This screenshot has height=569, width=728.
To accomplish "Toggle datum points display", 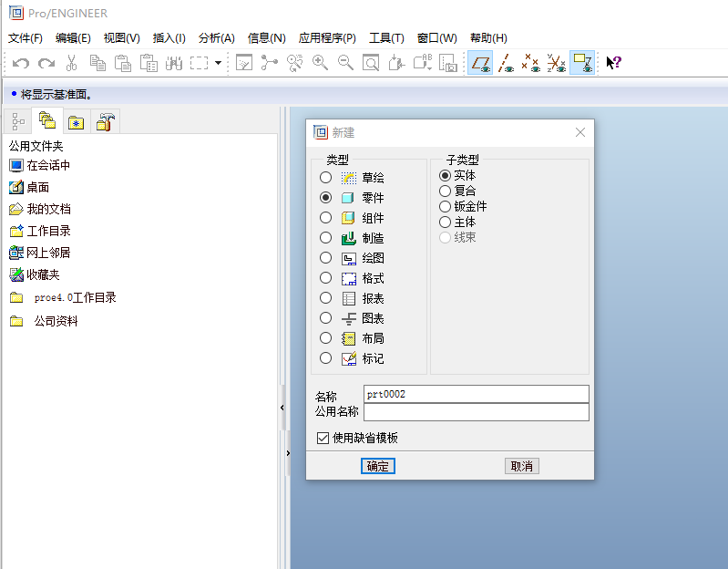I will [x=530, y=63].
